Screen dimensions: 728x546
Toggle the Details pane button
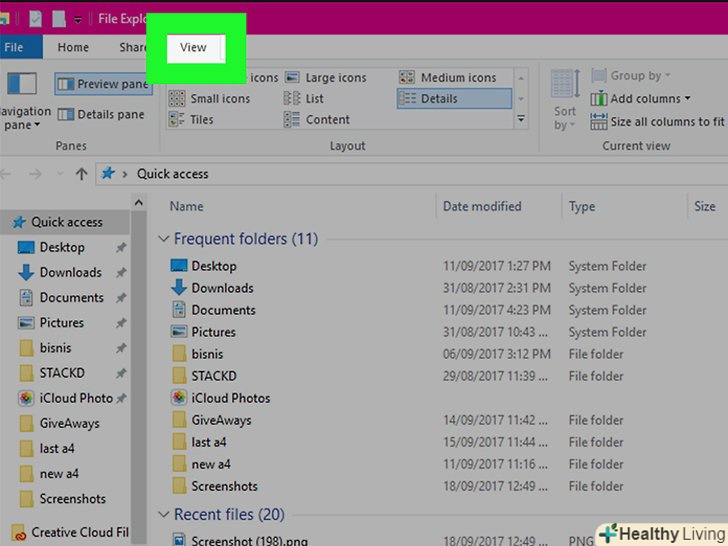tap(101, 114)
